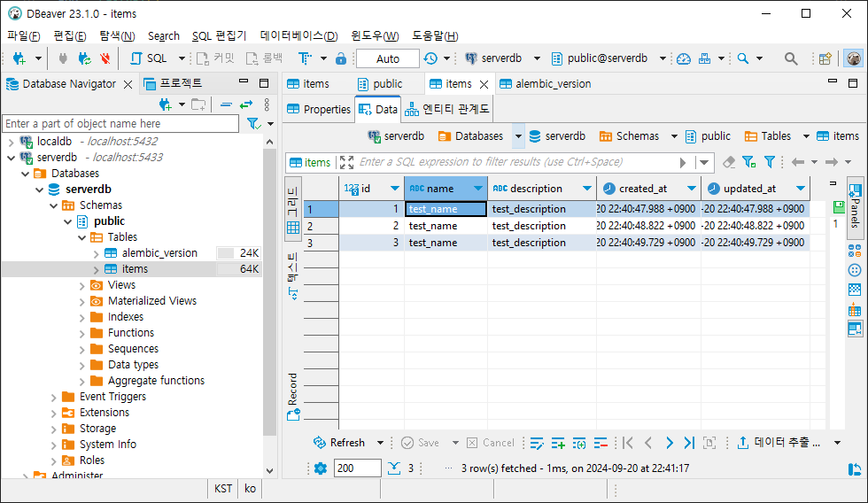Click the transaction lock icon in toolbar
The image size is (868, 503).
pyautogui.click(x=341, y=58)
